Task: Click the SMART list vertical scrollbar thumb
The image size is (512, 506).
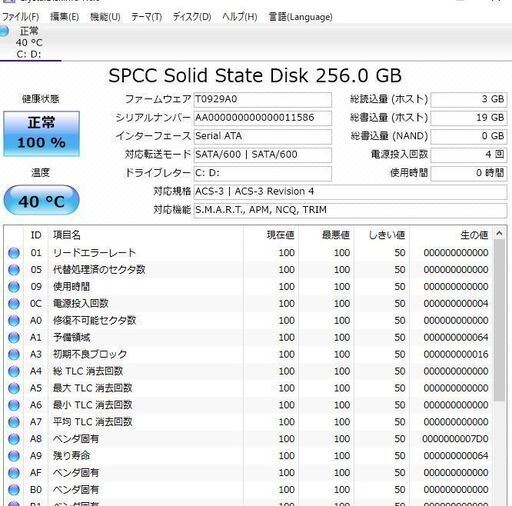Action: pos(499,320)
